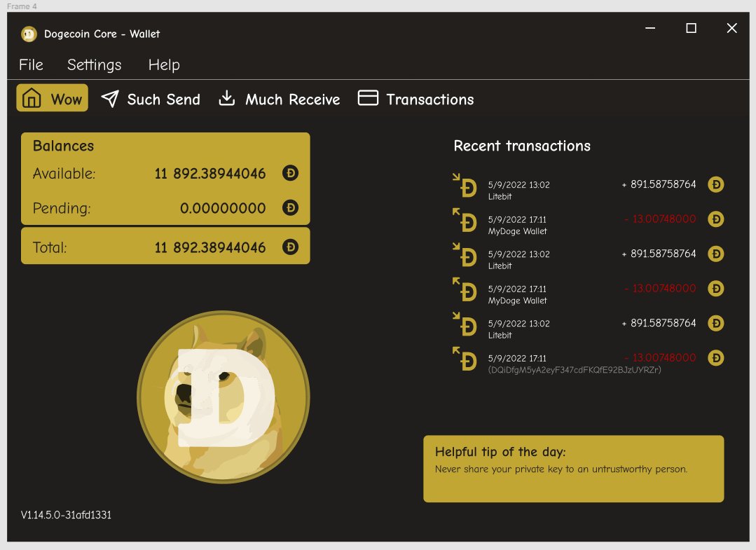Click the Dogecoin symbol beside Pending balance
The height and width of the screenshot is (550, 756).
(290, 208)
